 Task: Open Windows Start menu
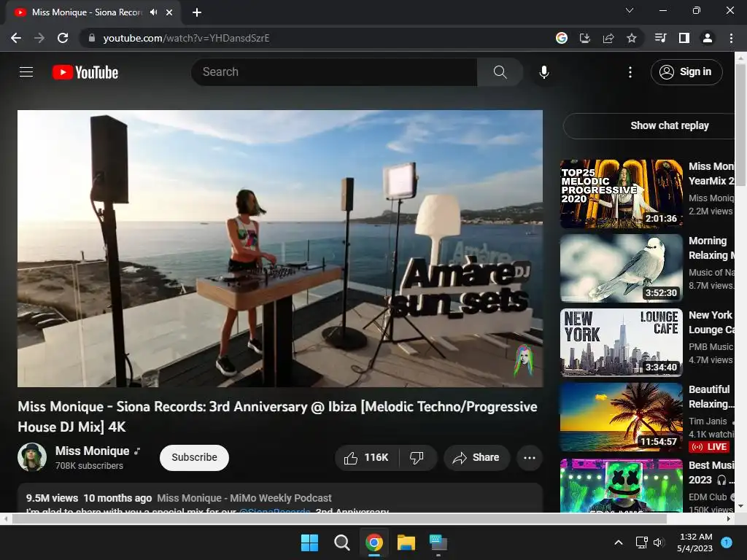tap(309, 542)
